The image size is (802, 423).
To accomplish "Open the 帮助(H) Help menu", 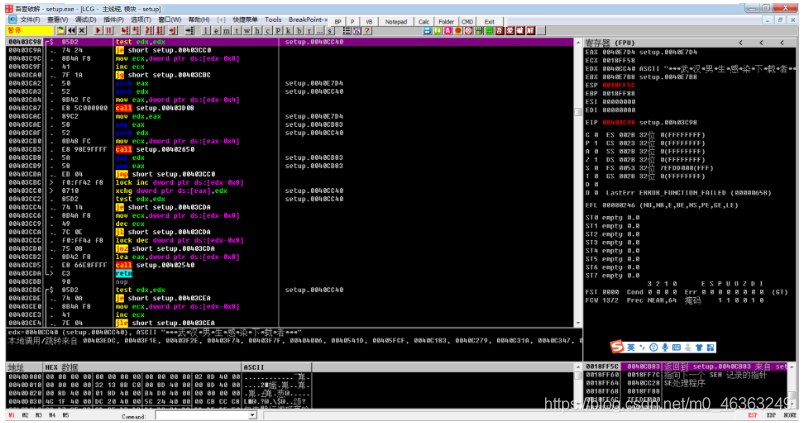I will (199, 20).
